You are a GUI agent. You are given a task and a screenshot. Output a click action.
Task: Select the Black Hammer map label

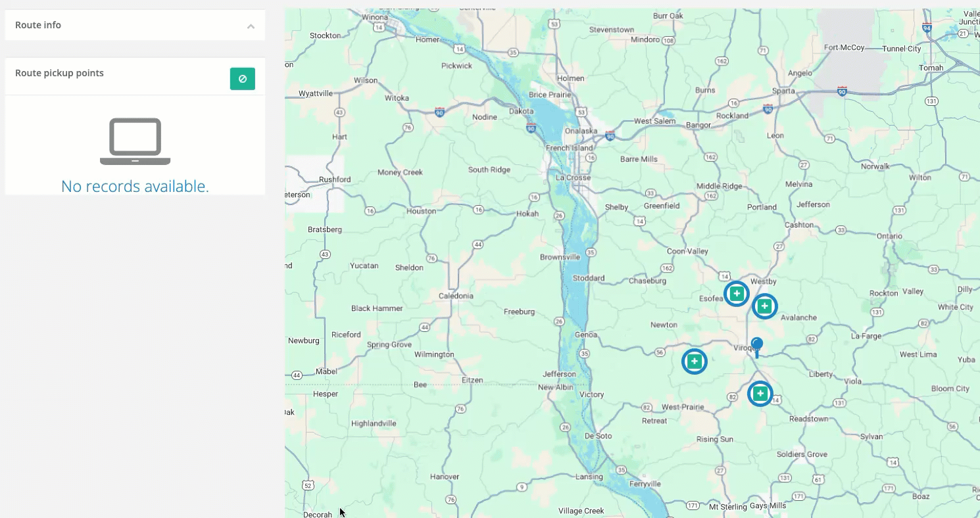377,308
